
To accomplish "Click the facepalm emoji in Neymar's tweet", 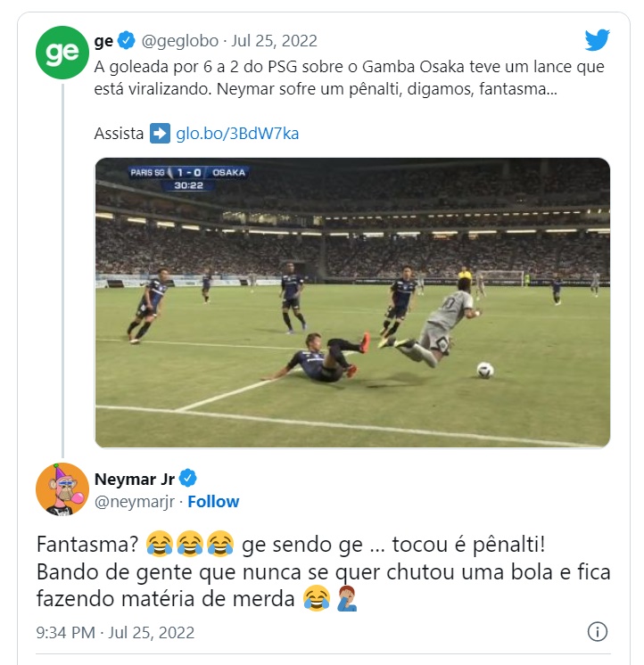I will tap(347, 598).
